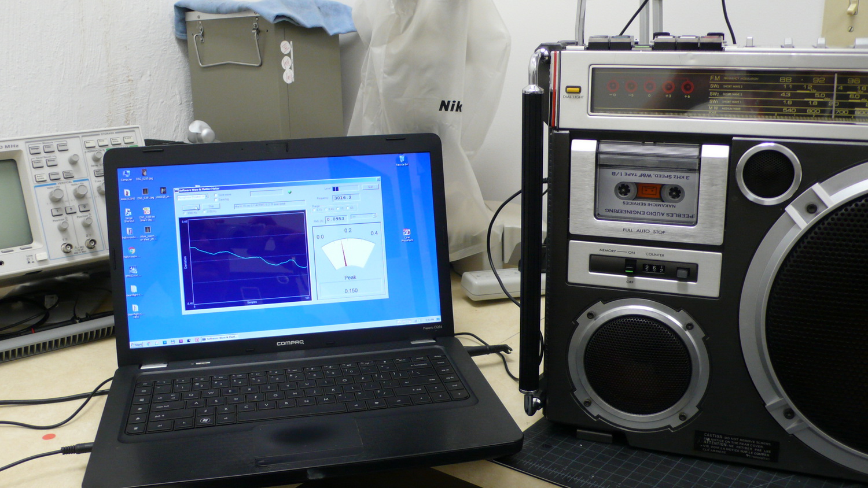Screen dimensions: 868x488
Task: Open the DSC_0298 Smart Obj file icon
Action: tap(146, 213)
